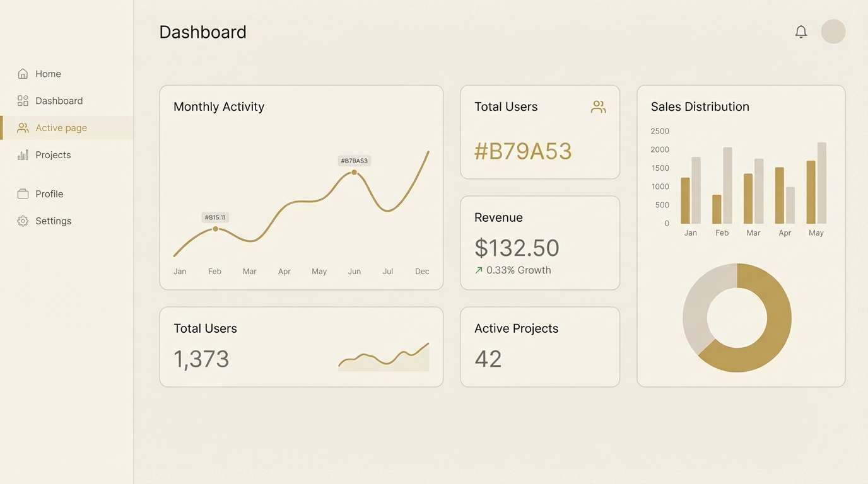Click the growth arrow next to 0.33%

[478, 270]
